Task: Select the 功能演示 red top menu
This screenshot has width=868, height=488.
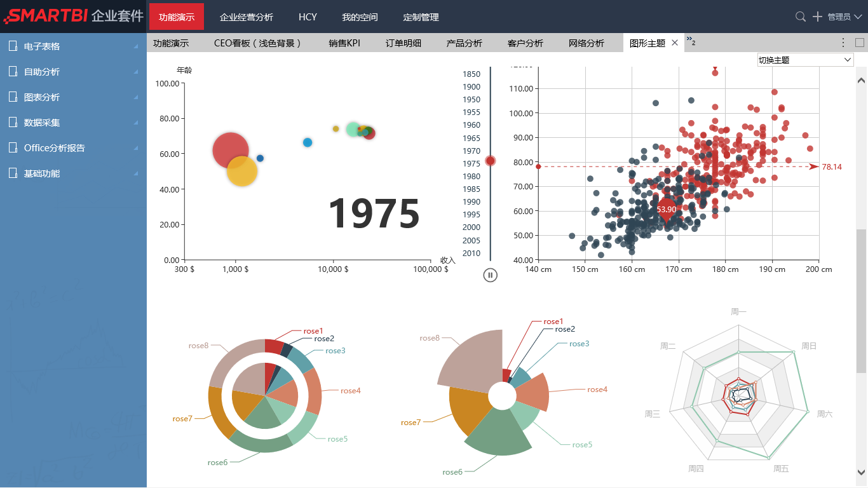Action: (177, 17)
